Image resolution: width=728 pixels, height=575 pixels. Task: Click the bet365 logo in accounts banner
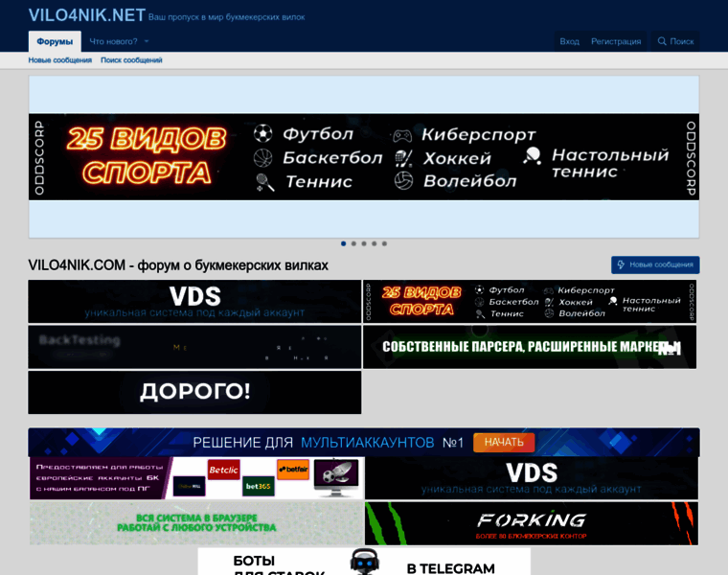coord(258,486)
